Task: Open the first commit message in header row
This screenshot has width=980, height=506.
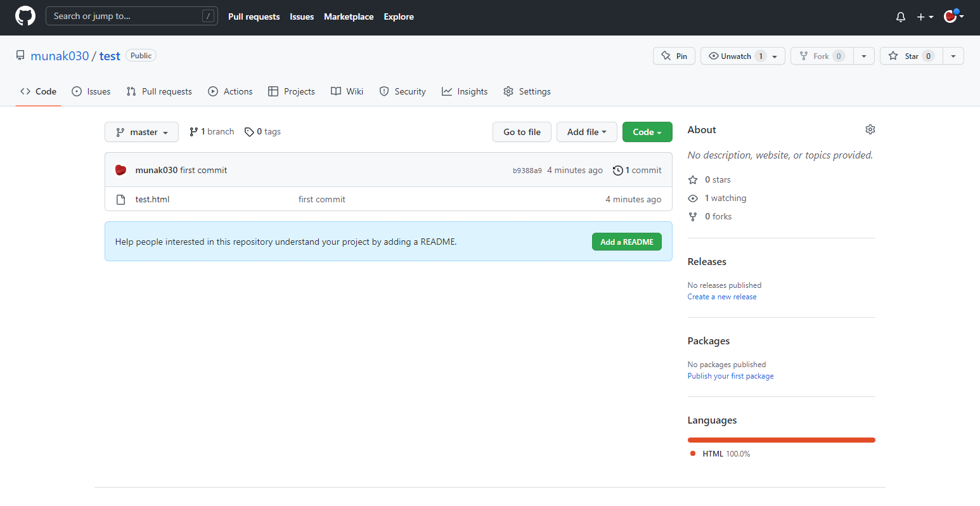Action: tap(203, 170)
